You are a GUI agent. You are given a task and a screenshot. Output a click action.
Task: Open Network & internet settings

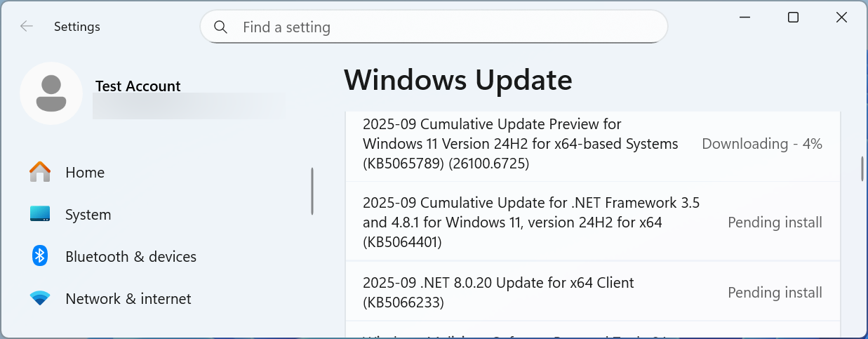point(128,299)
